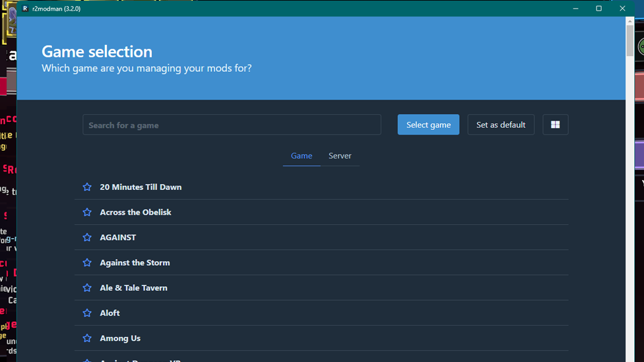
Task: Mark Against the Storm as favorite
Action: click(x=87, y=262)
